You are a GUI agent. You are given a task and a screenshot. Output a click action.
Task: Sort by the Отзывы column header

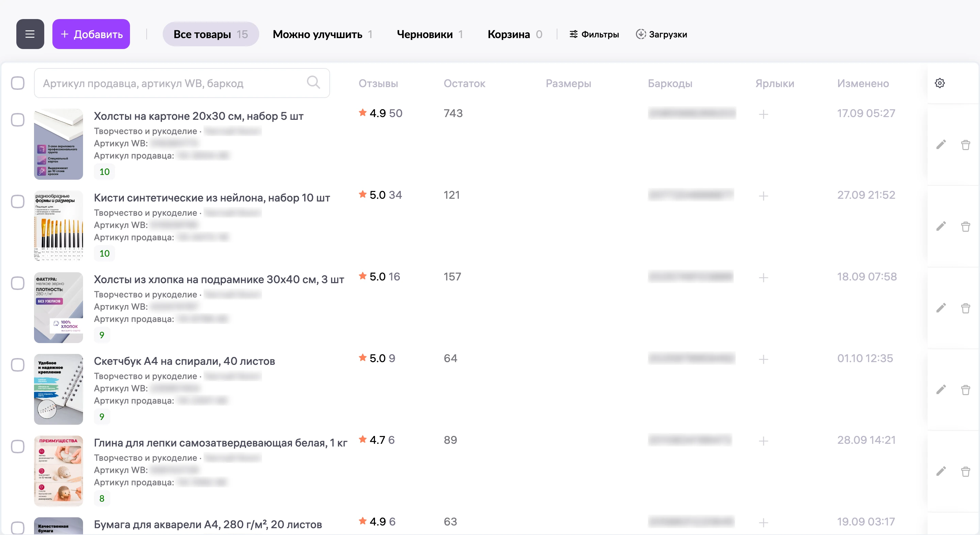(x=378, y=83)
